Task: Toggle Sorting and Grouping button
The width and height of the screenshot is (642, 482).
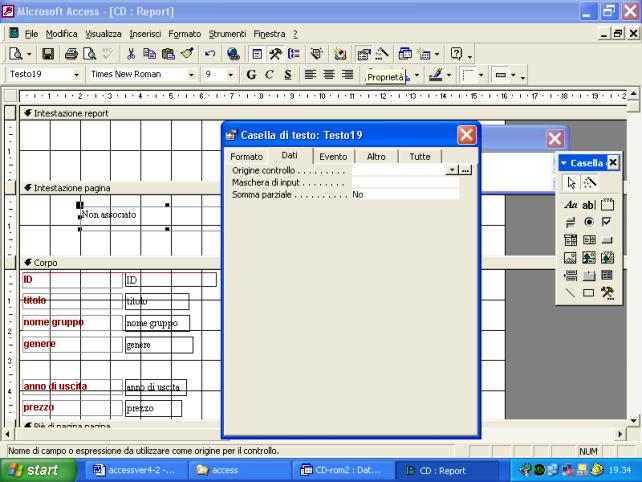Action: 294,54
